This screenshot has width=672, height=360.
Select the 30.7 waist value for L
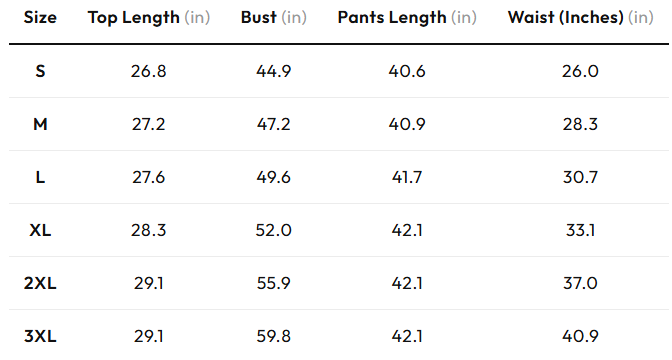click(580, 177)
